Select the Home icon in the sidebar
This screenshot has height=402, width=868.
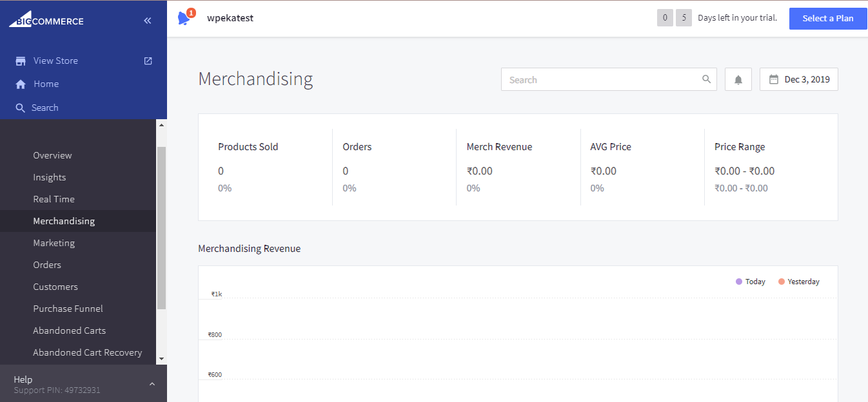[x=21, y=84]
